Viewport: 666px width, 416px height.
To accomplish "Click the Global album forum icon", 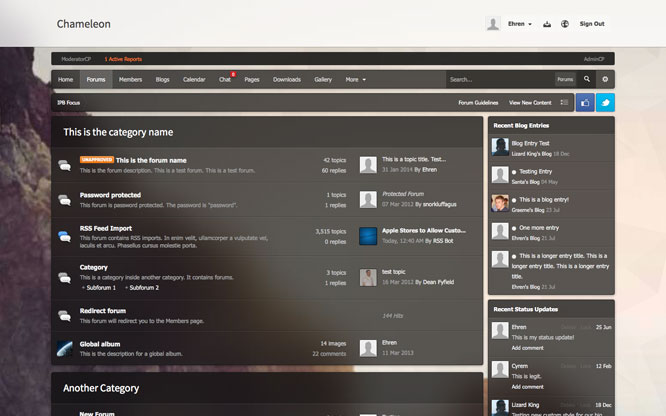I will pos(64,347).
